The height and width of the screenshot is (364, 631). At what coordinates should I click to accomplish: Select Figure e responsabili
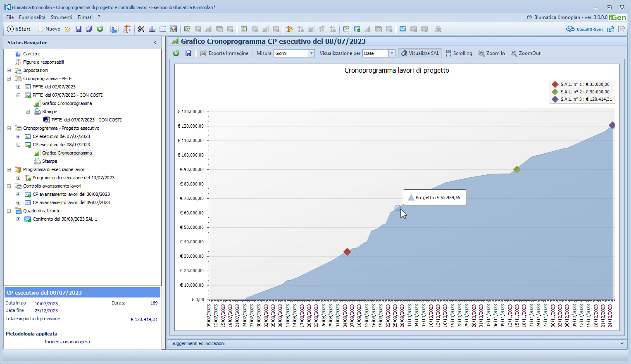point(43,62)
